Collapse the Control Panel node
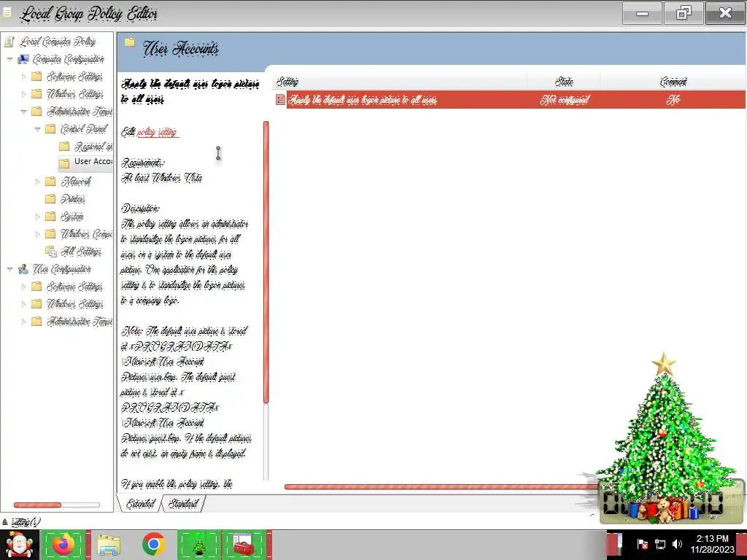 [x=38, y=129]
